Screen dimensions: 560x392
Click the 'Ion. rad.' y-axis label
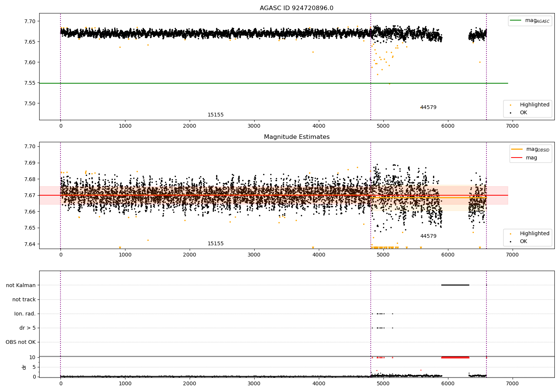click(x=25, y=314)
